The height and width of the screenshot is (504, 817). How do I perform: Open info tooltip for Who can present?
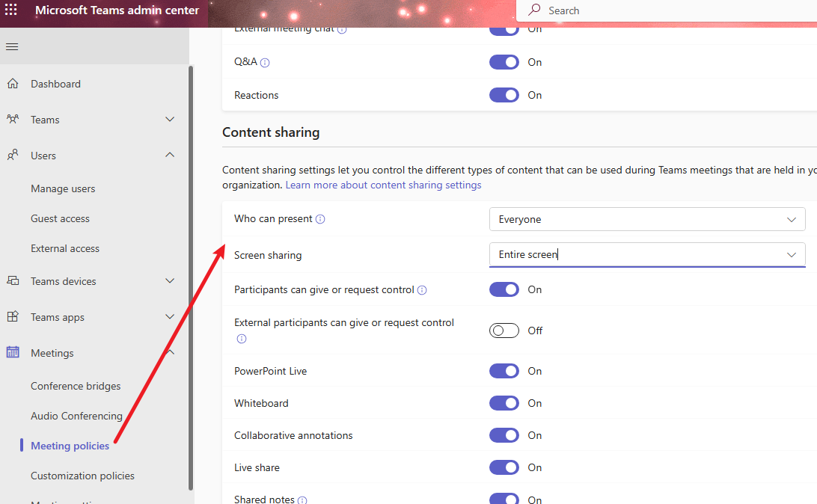[x=320, y=219]
